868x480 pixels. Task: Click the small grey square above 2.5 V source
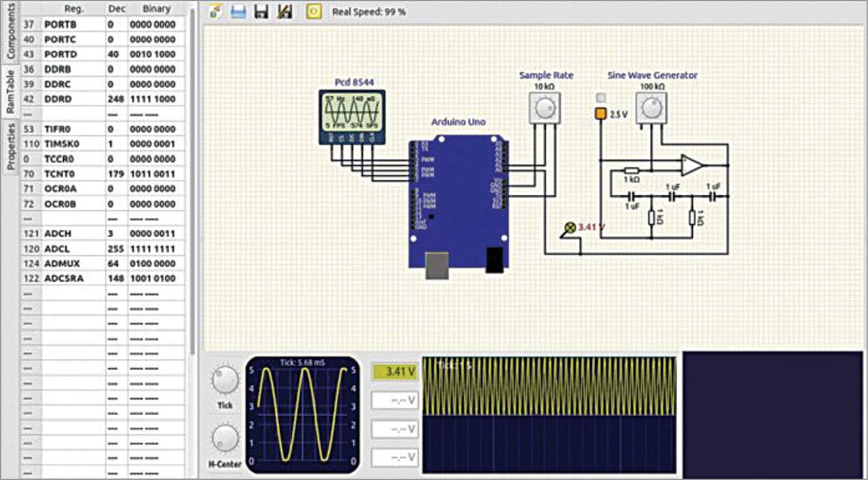tap(600, 98)
